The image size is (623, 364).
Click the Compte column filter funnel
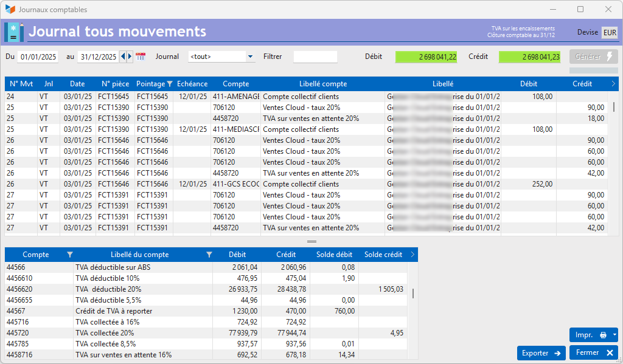pos(69,255)
